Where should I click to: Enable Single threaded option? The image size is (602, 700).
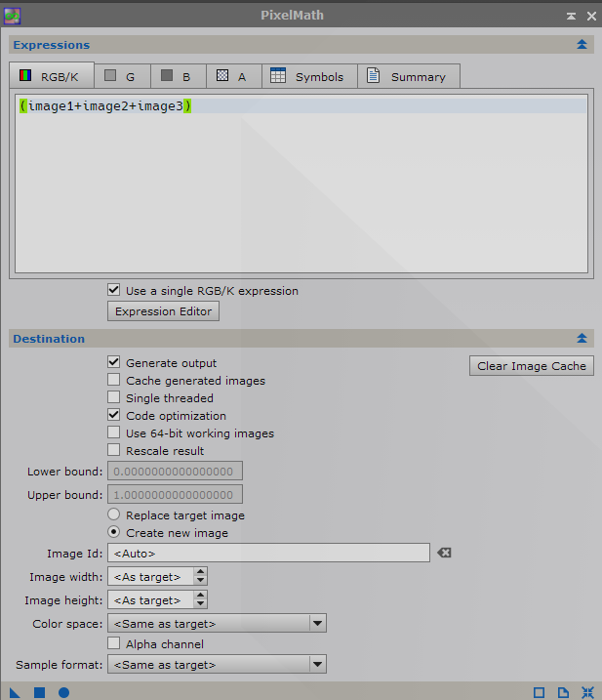click(114, 397)
